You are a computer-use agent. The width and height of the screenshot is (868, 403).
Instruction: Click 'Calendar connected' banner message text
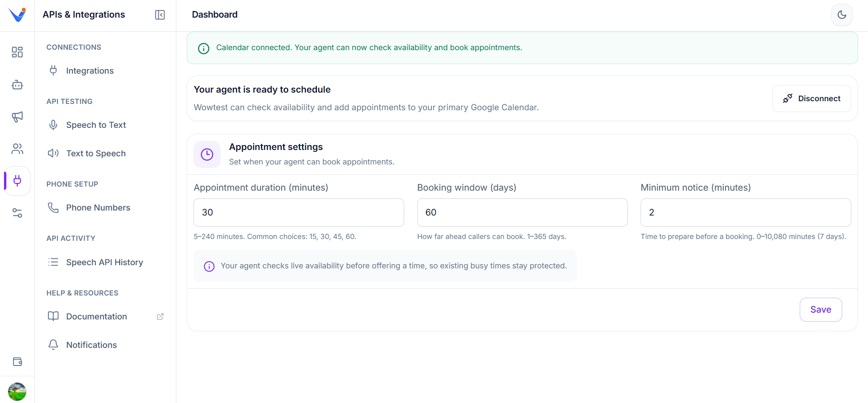(369, 47)
